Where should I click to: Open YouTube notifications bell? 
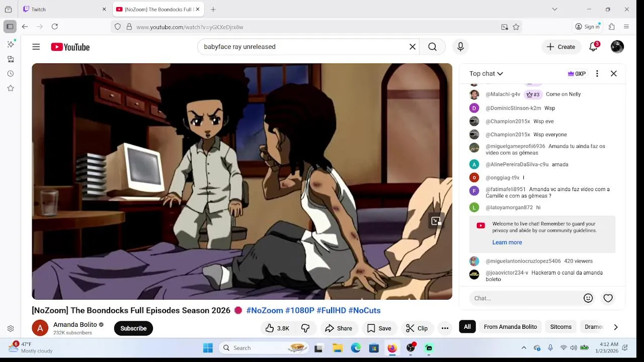point(594,47)
